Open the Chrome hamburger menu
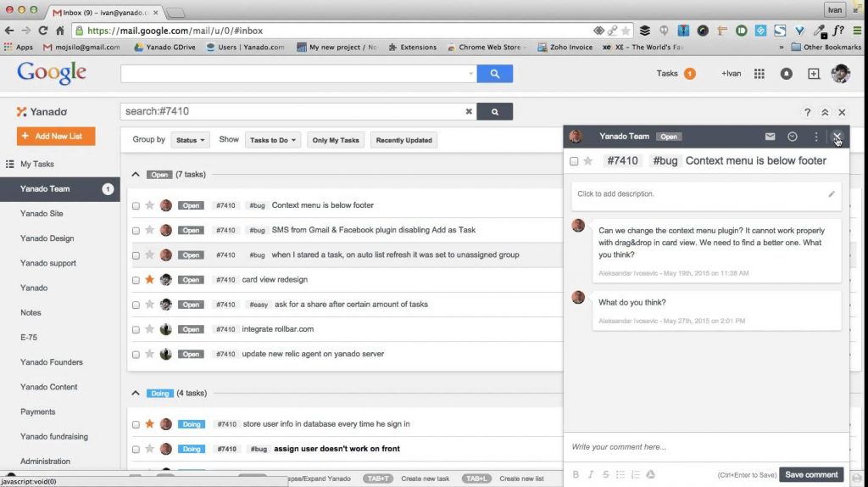This screenshot has width=868, height=487. (x=857, y=31)
